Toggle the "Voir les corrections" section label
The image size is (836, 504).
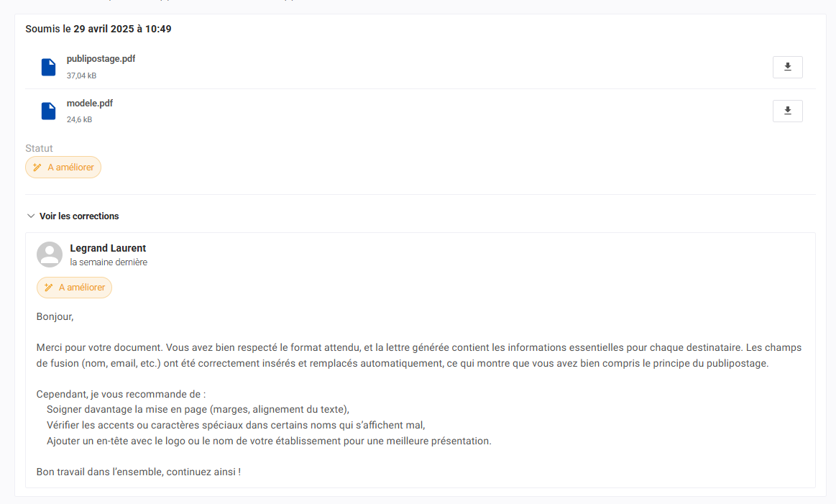(79, 216)
